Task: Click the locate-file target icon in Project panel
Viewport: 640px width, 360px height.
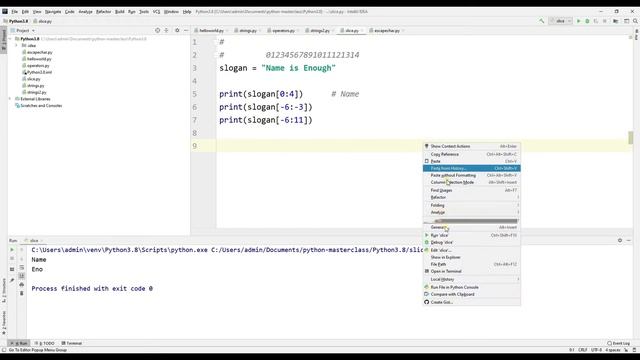Action: coord(158,30)
